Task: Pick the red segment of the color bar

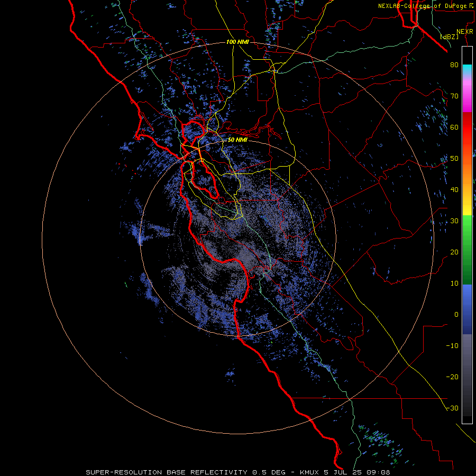Action: 467,127
